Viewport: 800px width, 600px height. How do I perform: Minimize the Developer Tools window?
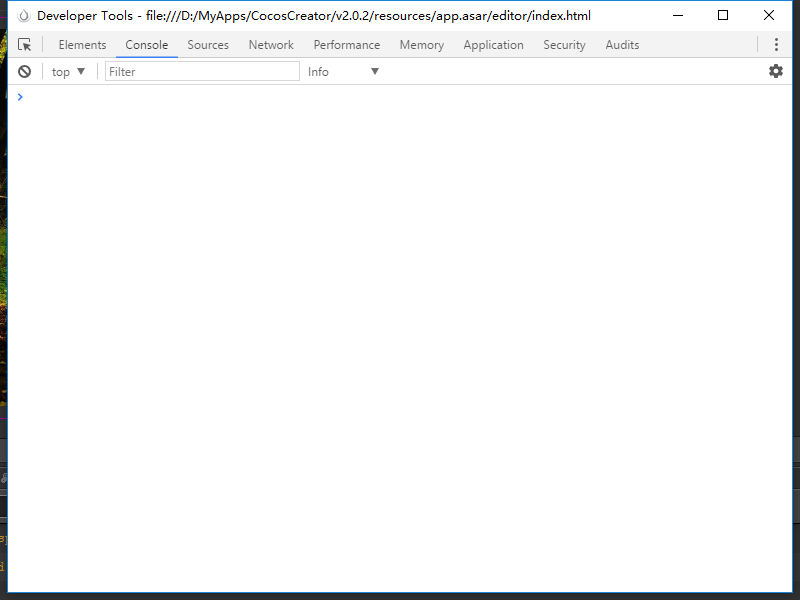pos(678,15)
